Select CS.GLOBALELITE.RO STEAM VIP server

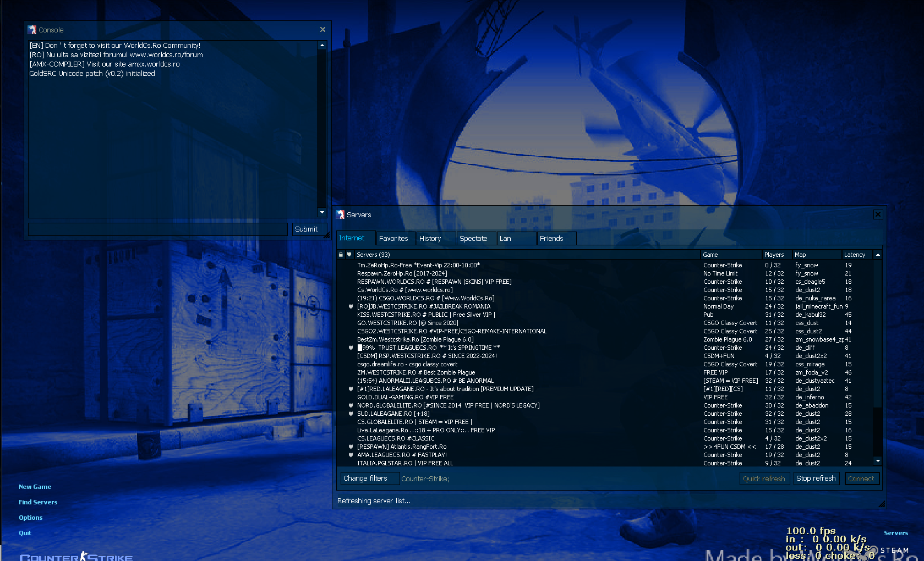(x=605, y=422)
